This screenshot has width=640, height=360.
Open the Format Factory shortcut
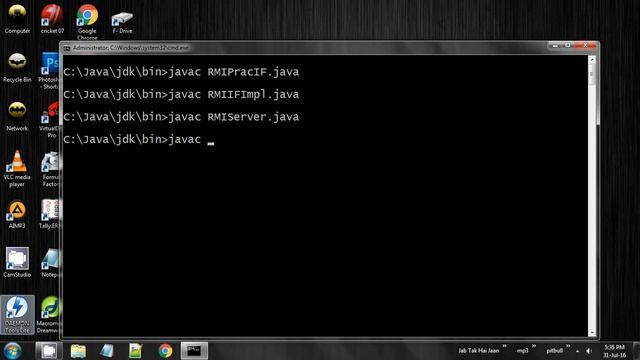click(x=50, y=168)
